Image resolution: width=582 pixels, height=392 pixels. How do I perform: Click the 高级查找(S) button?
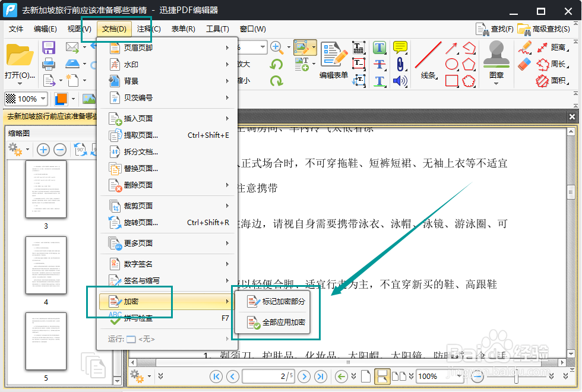(x=543, y=29)
